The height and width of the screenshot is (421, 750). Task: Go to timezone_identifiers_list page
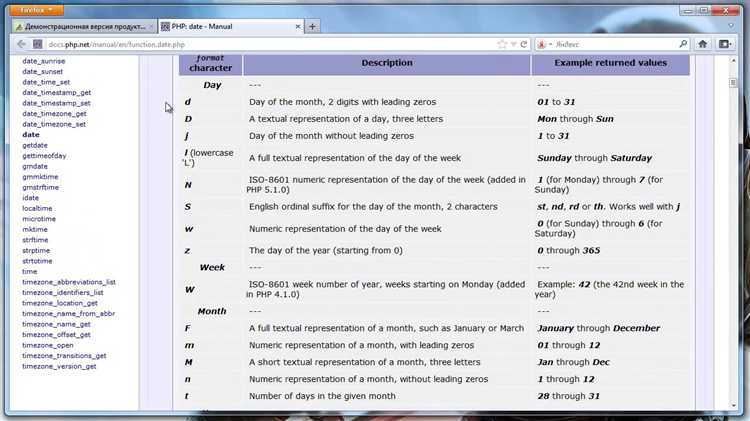(x=63, y=292)
